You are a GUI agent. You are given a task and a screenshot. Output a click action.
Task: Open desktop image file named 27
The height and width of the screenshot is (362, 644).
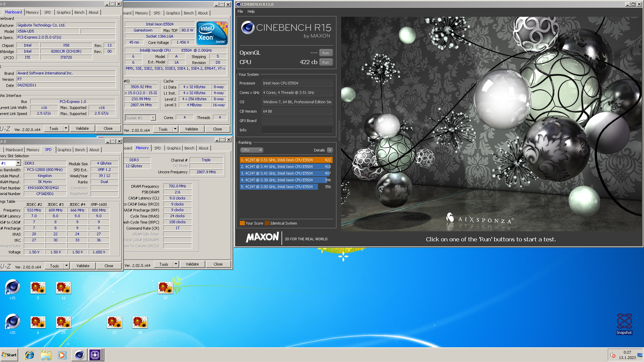(114, 324)
